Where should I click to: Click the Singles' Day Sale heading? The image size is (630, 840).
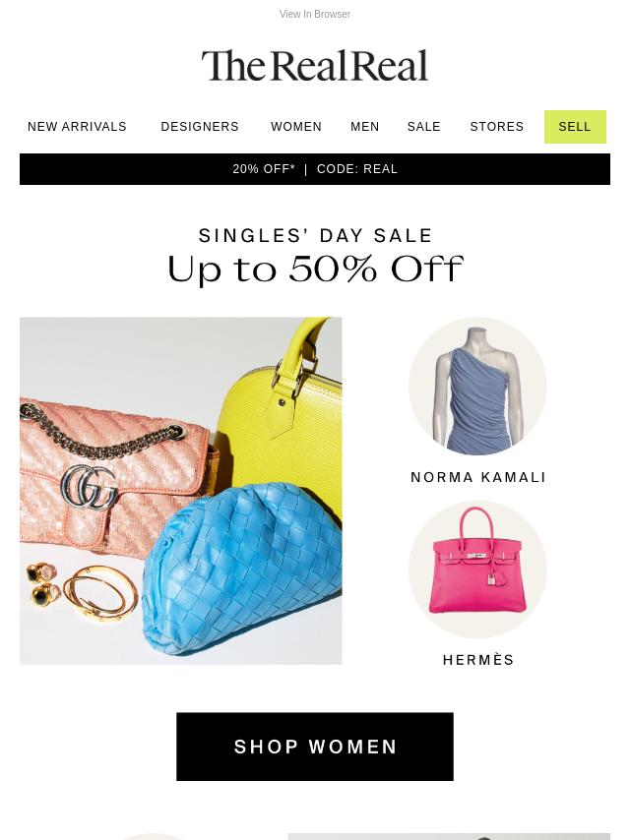tap(315, 236)
